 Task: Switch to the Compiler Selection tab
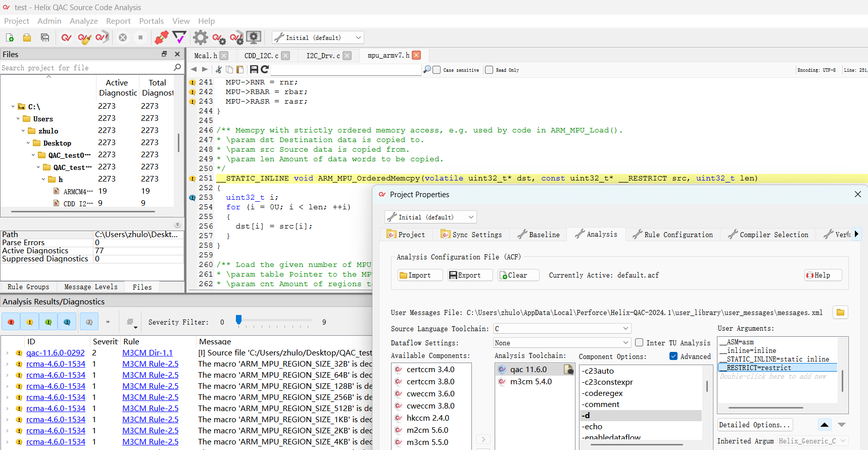768,235
